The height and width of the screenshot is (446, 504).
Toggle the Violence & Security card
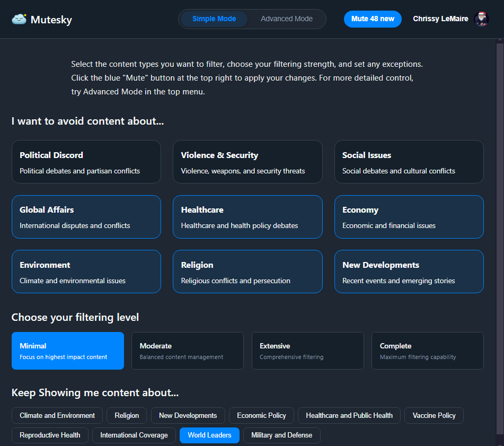pyautogui.click(x=247, y=162)
